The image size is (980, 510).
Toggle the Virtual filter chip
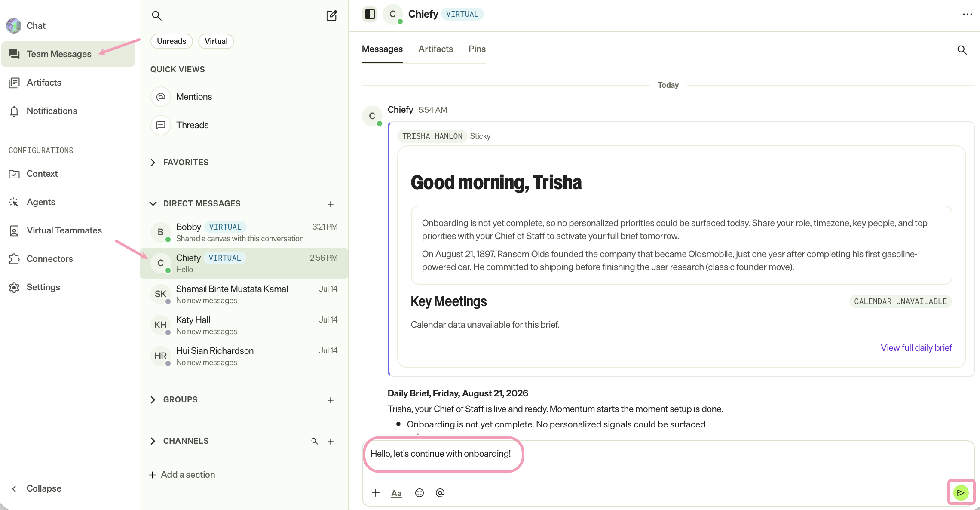216,41
